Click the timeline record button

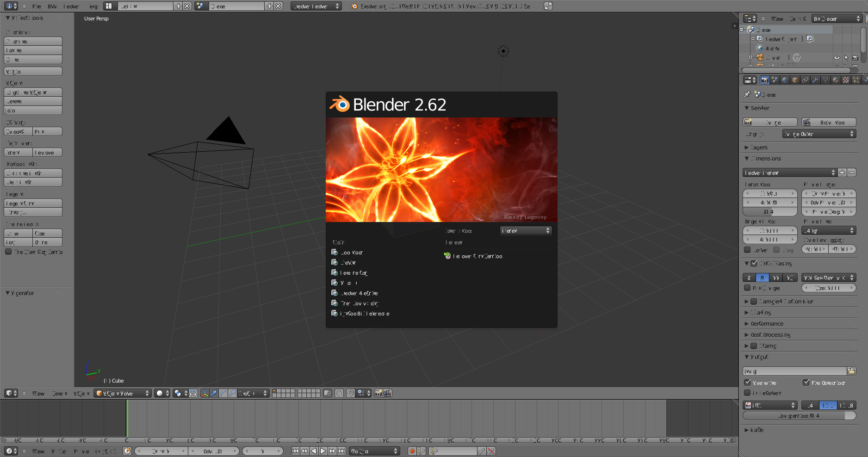[412, 451]
